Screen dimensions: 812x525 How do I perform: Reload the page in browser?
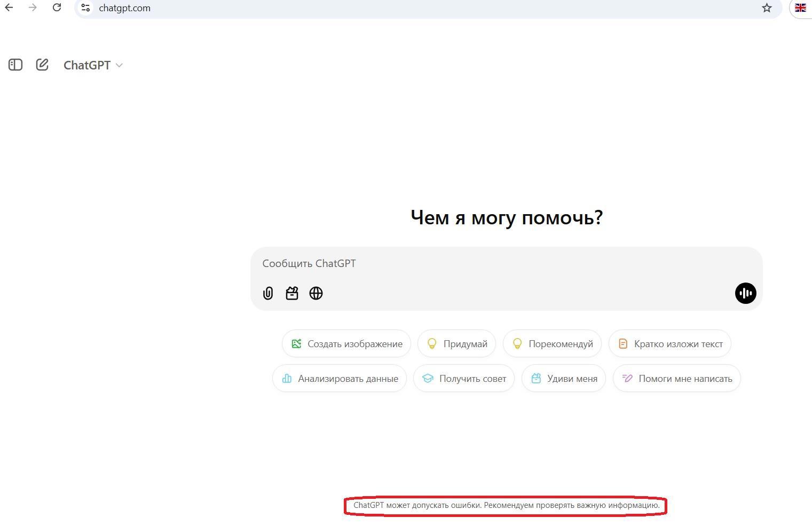point(57,8)
